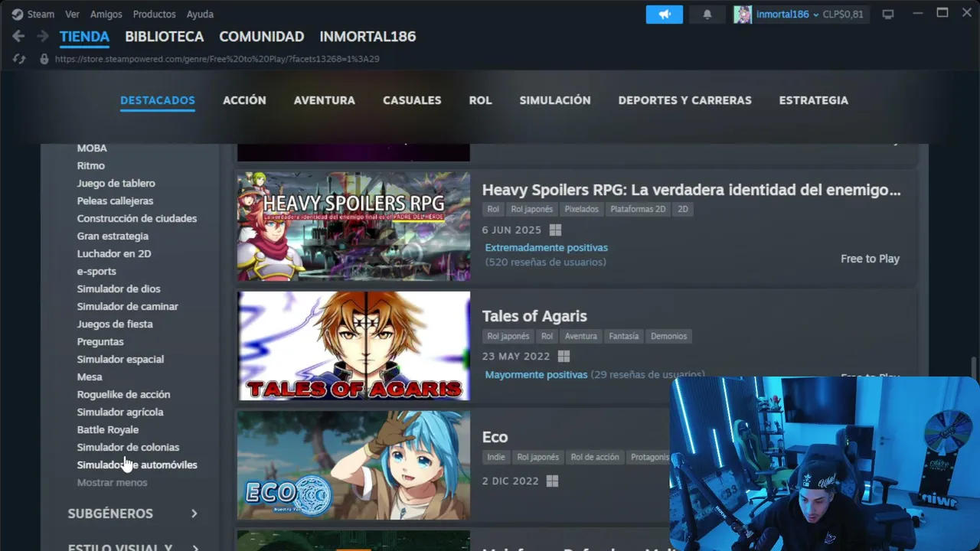This screenshot has height=551, width=980.
Task: Open the Heavy Spoilers RPG title link
Action: (x=691, y=190)
